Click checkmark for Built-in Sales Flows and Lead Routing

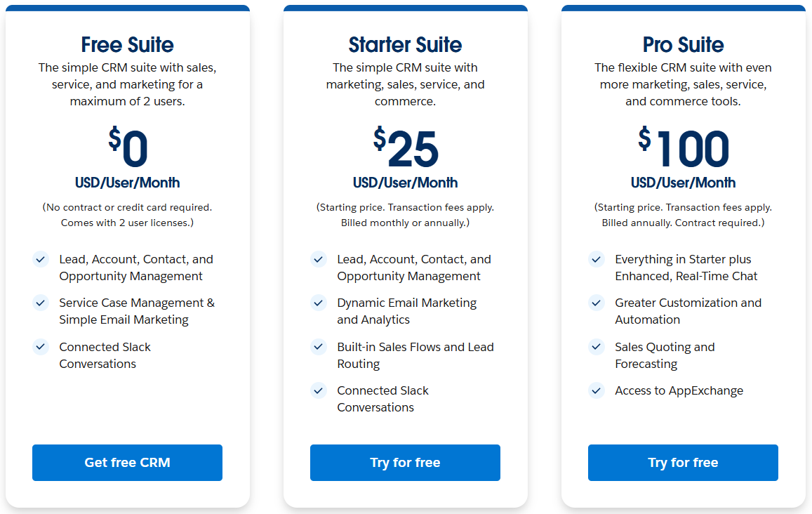[x=319, y=347]
